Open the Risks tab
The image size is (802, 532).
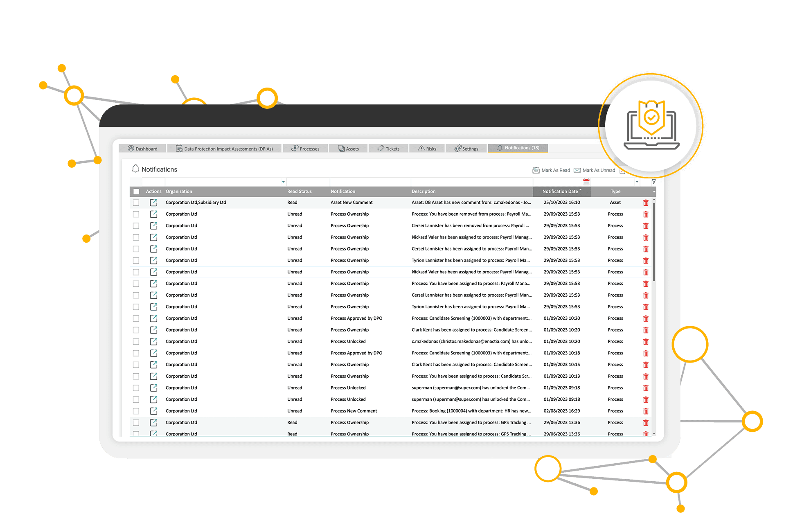click(x=427, y=149)
